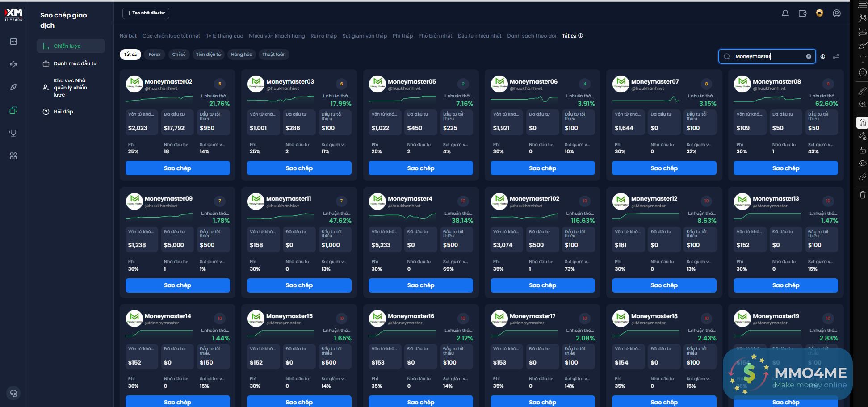Open the XM logo home link
The image size is (868, 407).
pyautogui.click(x=13, y=15)
